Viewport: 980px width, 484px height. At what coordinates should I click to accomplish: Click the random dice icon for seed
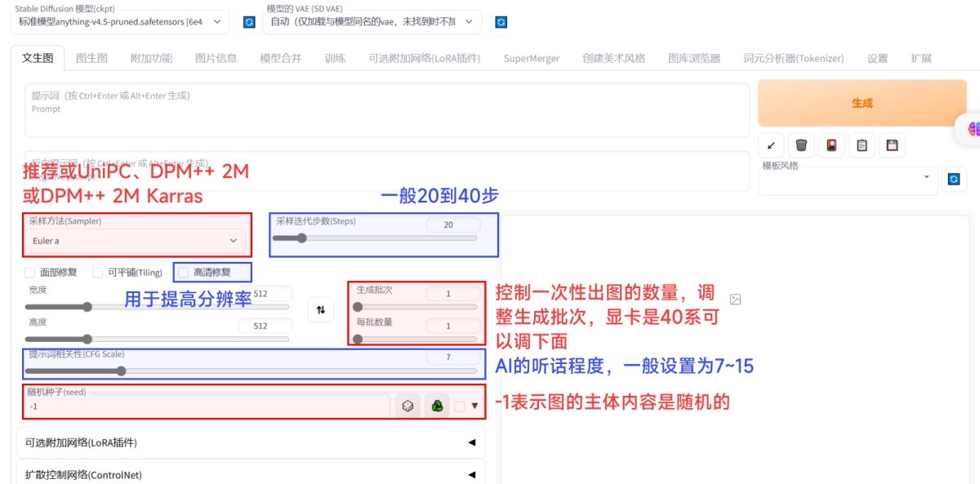[406, 405]
